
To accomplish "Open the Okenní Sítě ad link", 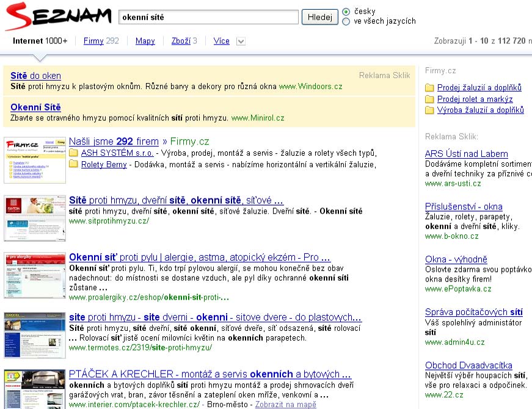I will coord(35,107).
